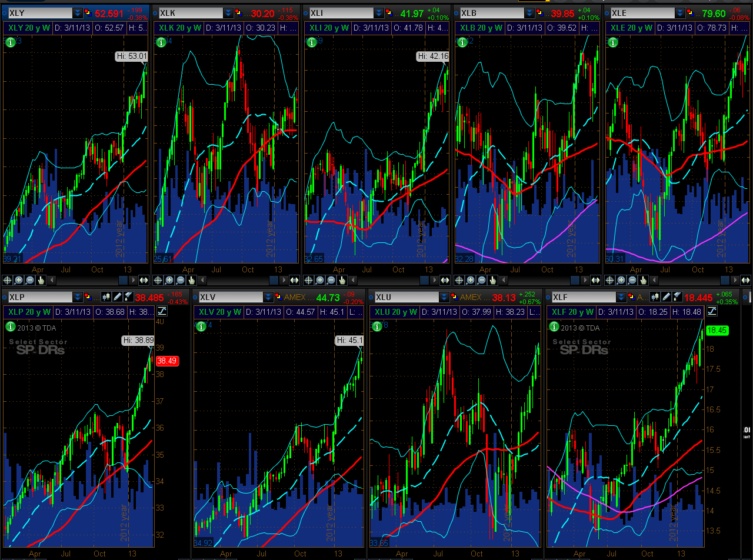The height and width of the screenshot is (560, 753).
Task: Click the XLV symbol input field
Action: pos(231,297)
